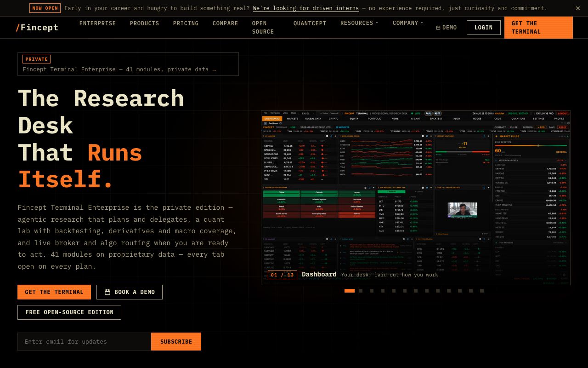Select the active first carousel dot

(x=350, y=291)
